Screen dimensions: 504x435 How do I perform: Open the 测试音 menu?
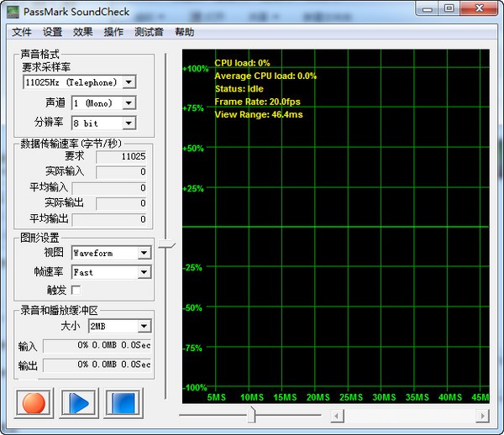tap(149, 32)
